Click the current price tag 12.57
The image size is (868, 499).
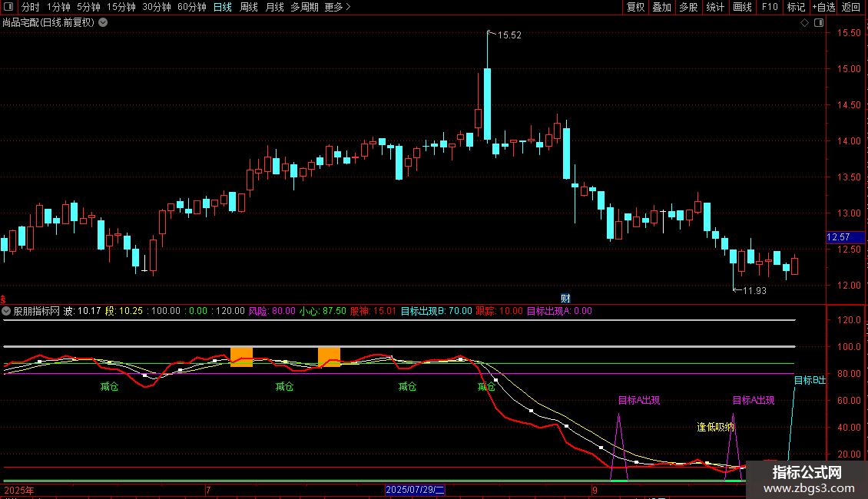pyautogui.click(x=845, y=236)
